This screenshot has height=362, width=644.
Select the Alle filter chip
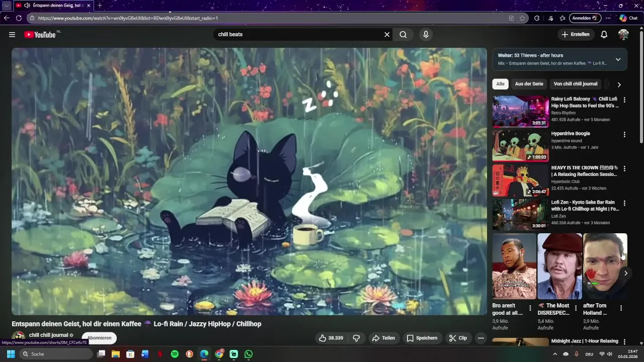pyautogui.click(x=500, y=84)
